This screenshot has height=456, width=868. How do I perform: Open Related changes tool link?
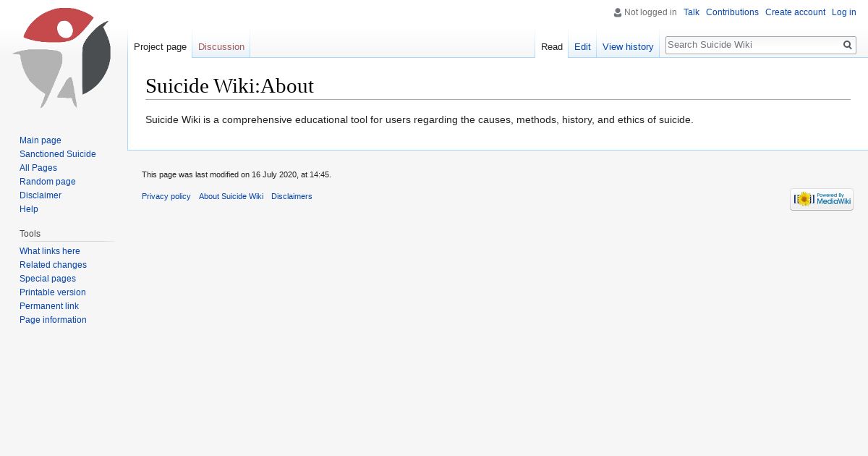pos(53,265)
